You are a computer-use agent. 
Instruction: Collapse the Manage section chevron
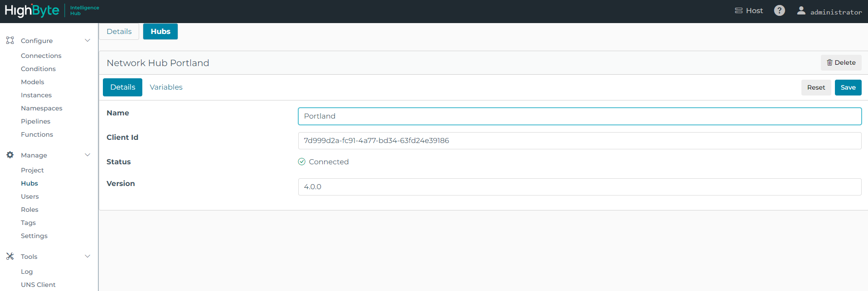(87, 155)
